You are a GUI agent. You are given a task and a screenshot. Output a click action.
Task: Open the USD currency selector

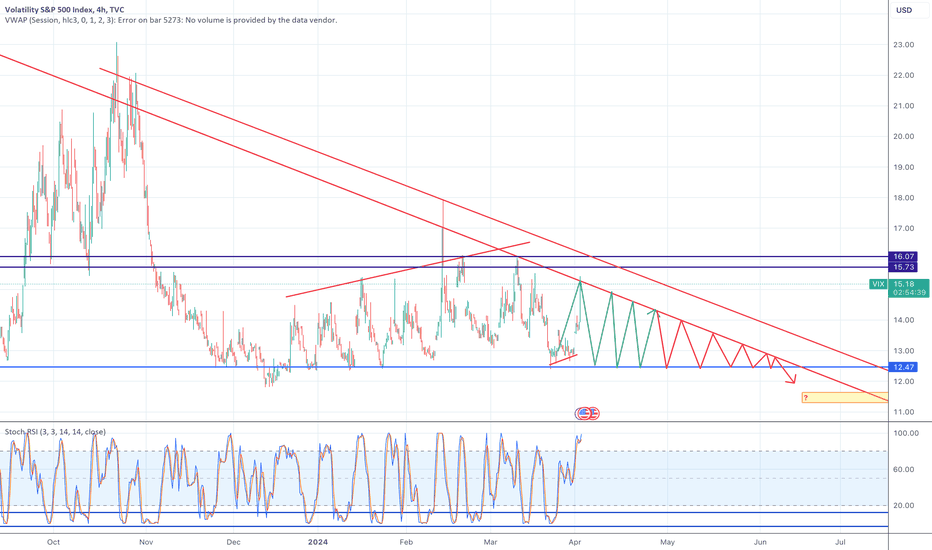point(904,10)
